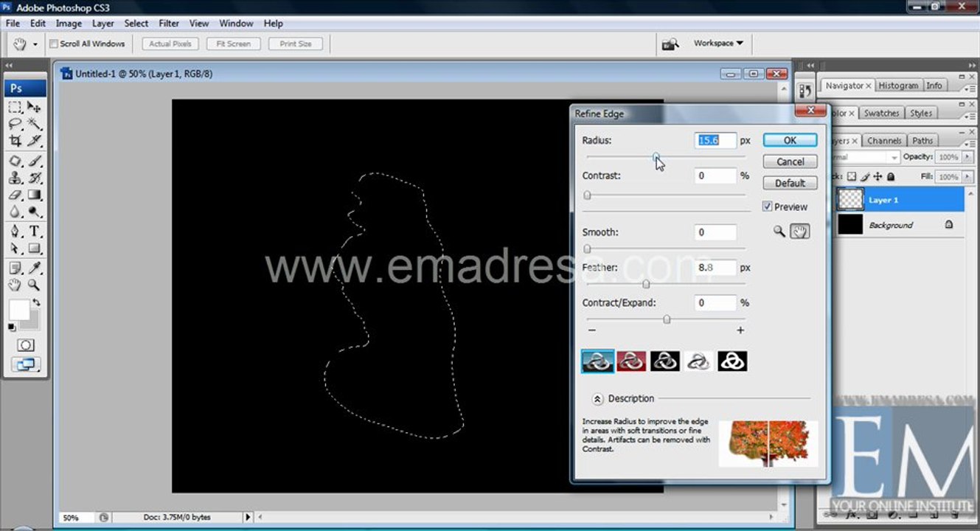Select the Move tool

[34, 107]
